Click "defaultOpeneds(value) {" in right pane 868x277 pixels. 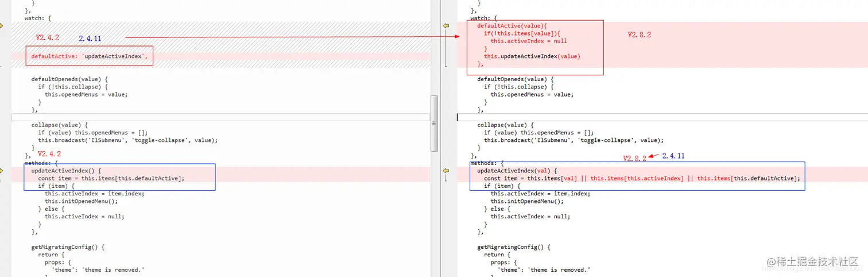pyautogui.click(x=516, y=79)
